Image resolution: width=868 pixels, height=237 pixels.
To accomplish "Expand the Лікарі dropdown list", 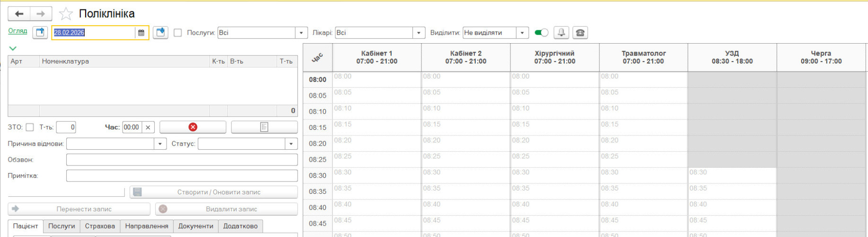I will pyautogui.click(x=418, y=33).
